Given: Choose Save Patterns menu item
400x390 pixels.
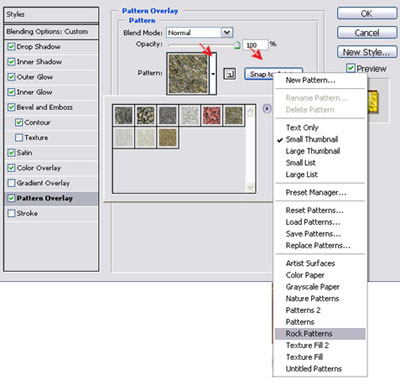Looking at the screenshot, I should click(313, 234).
